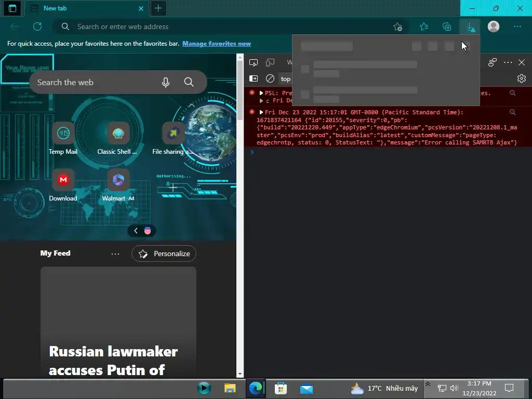
Task: Submit web search with magnifier icon
Action: click(x=189, y=82)
